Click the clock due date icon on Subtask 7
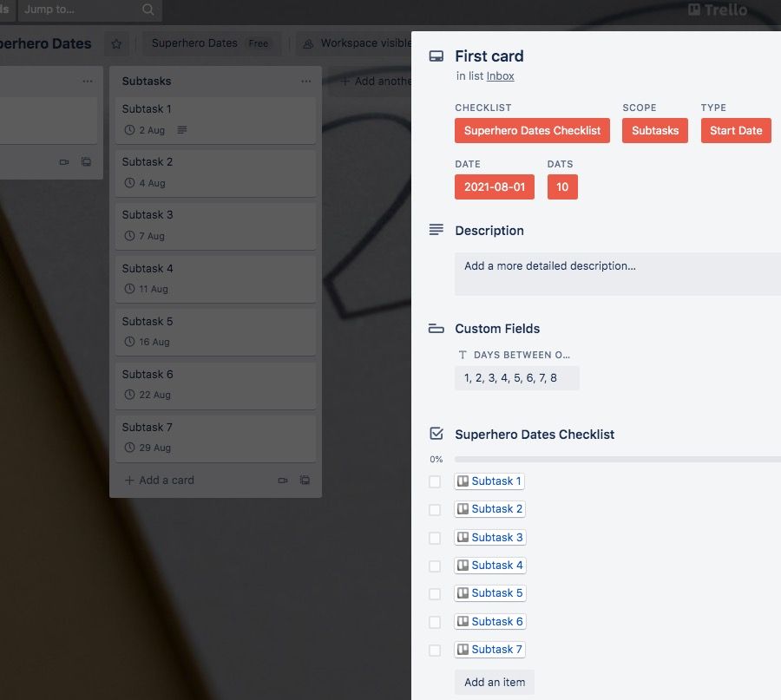Image resolution: width=781 pixels, height=700 pixels. (129, 447)
